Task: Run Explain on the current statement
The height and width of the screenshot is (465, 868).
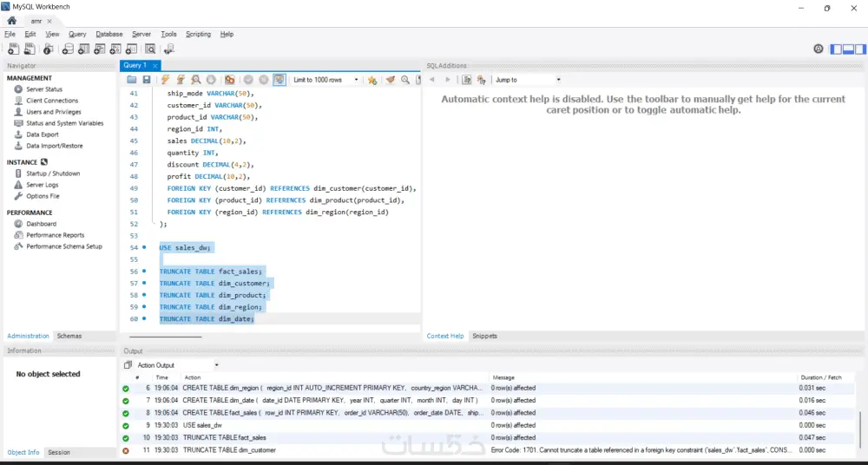Action: click(195, 80)
